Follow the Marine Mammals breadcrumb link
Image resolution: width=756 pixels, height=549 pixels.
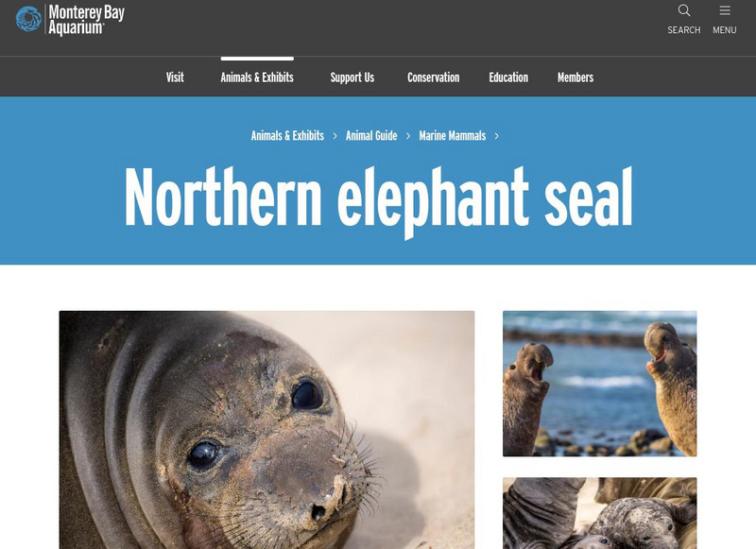pyautogui.click(x=453, y=136)
